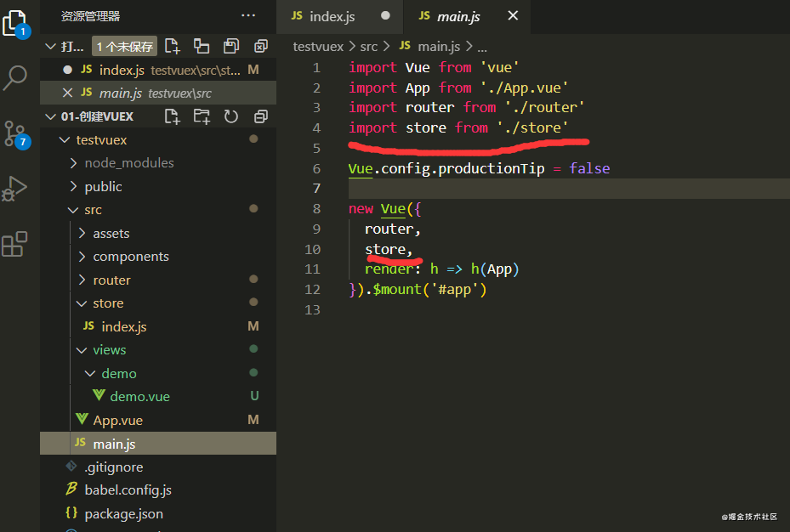The height and width of the screenshot is (532, 790).
Task: Click testvuex in the breadcrumb
Action: (x=318, y=46)
